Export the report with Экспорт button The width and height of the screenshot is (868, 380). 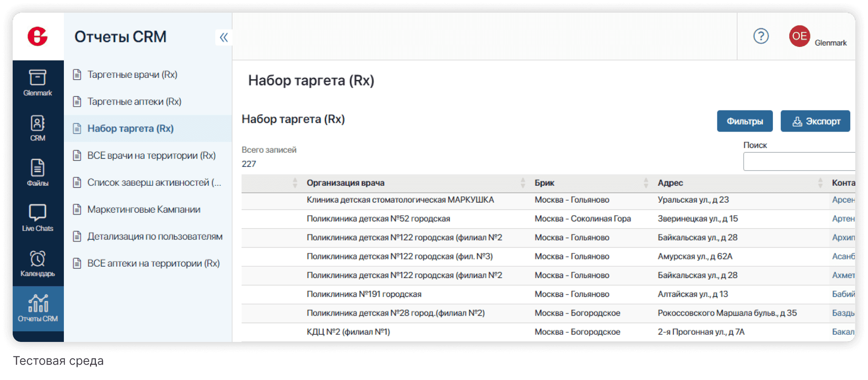[815, 121]
